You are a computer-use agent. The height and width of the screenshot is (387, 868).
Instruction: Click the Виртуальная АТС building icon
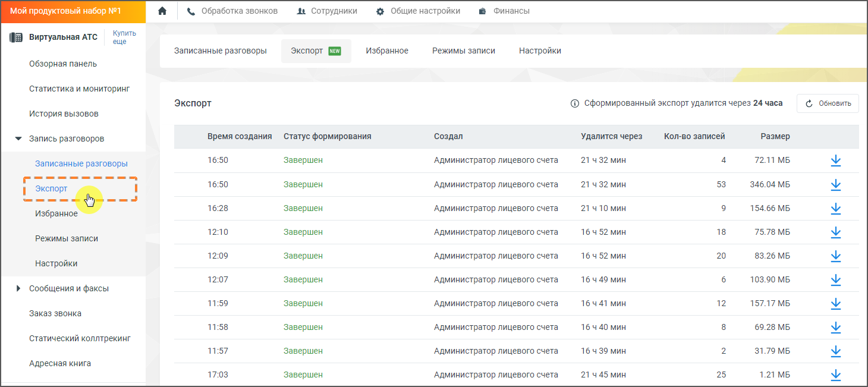[16, 37]
